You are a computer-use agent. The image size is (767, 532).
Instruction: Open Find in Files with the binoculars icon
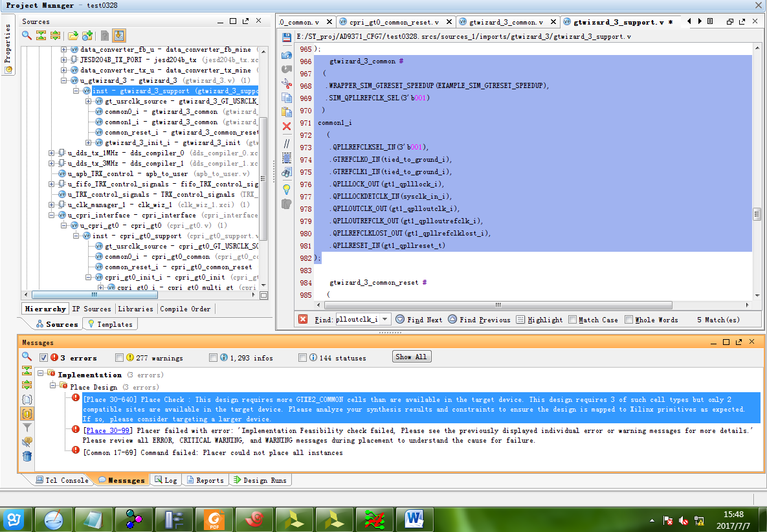tap(286, 170)
